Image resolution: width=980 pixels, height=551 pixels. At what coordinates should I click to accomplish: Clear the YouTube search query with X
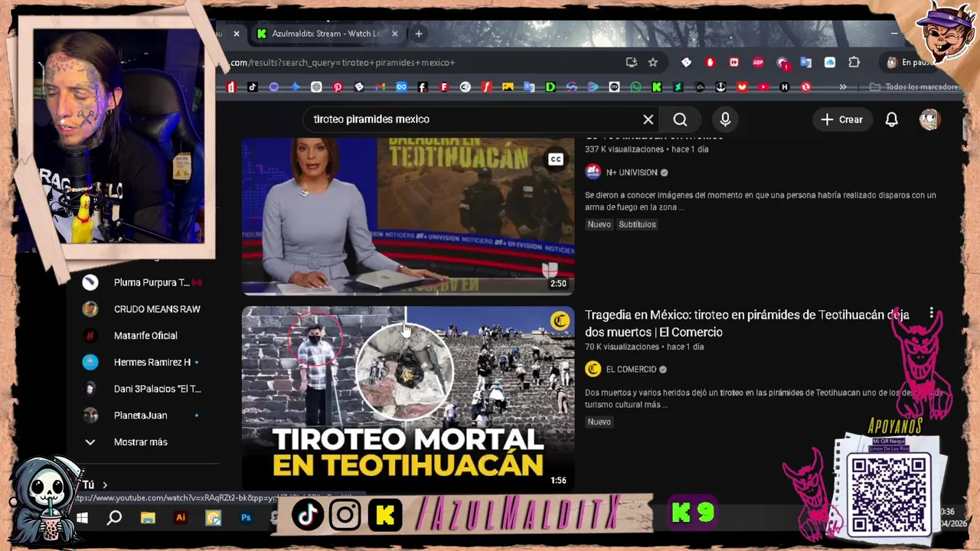648,119
